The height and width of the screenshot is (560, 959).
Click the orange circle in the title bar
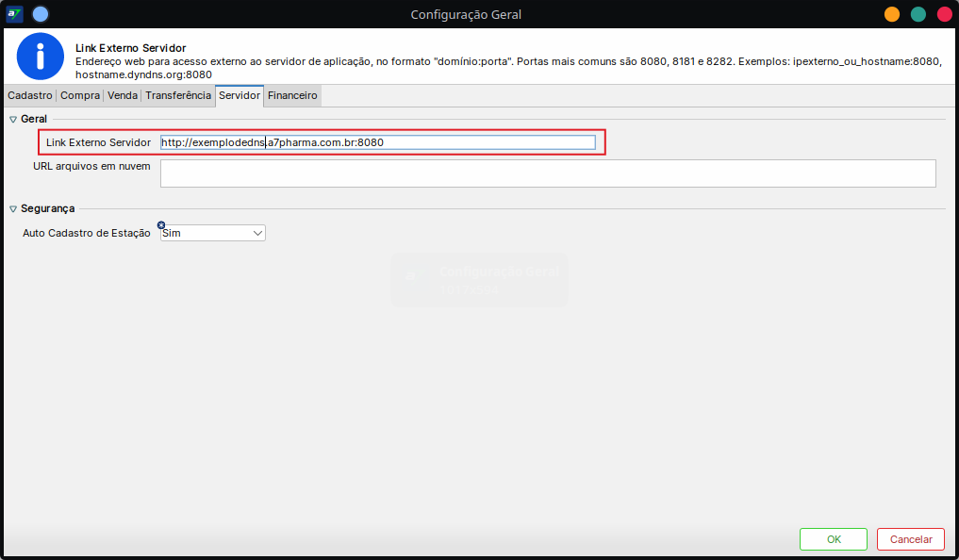[891, 14]
